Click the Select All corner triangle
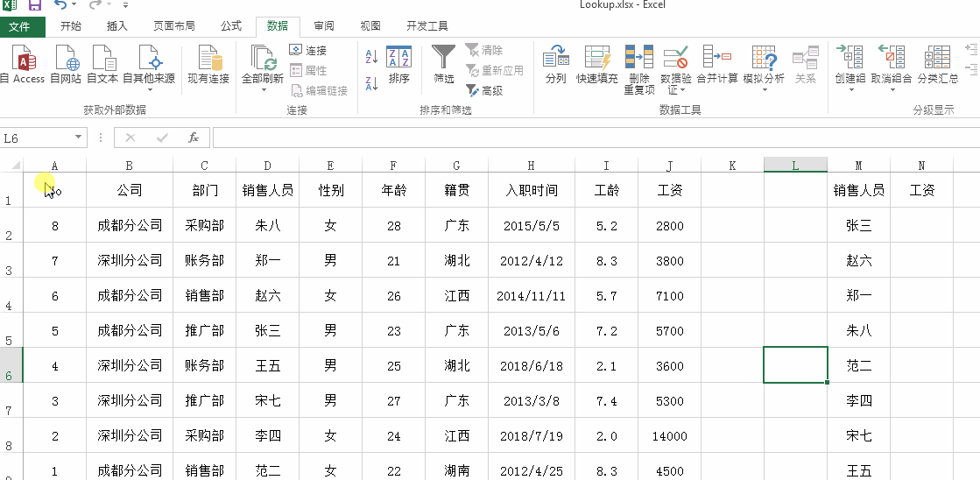This screenshot has width=980, height=480. coord(16,165)
